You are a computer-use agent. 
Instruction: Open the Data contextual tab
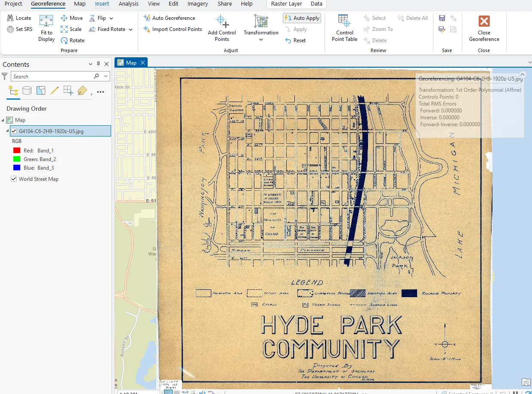tap(316, 4)
